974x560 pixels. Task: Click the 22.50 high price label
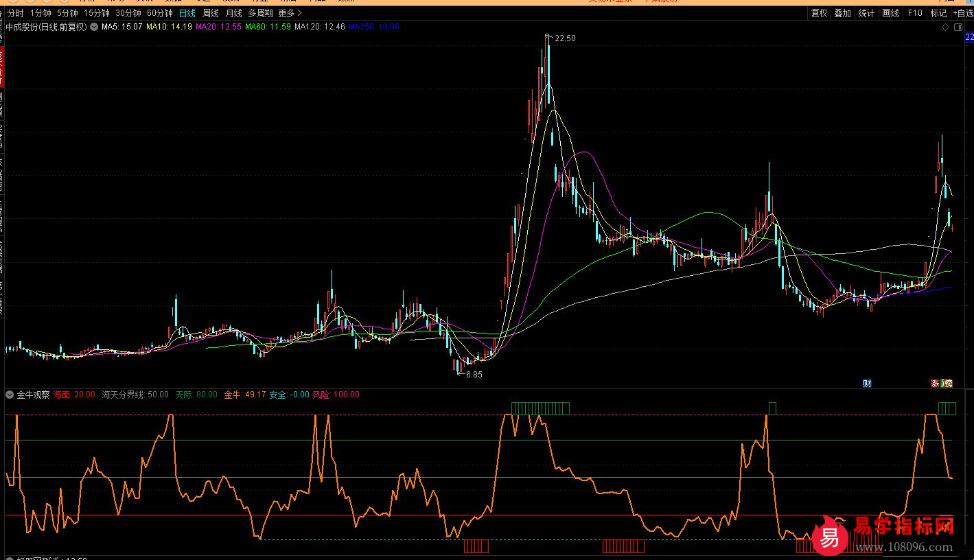point(565,38)
